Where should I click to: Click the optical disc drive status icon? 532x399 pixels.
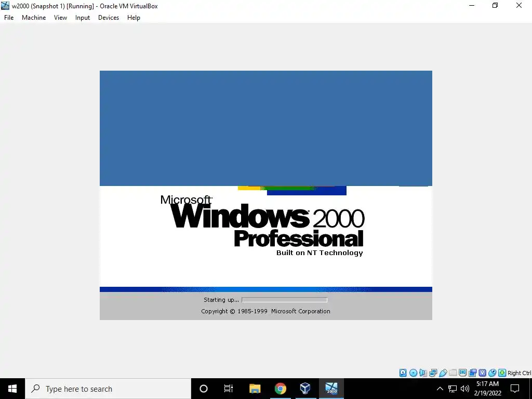[x=413, y=373]
